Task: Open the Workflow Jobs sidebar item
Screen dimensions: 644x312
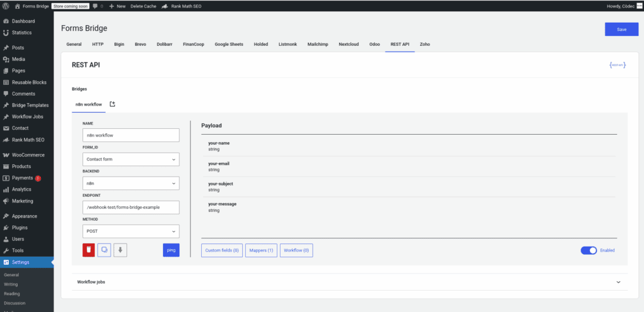Action: (26, 116)
